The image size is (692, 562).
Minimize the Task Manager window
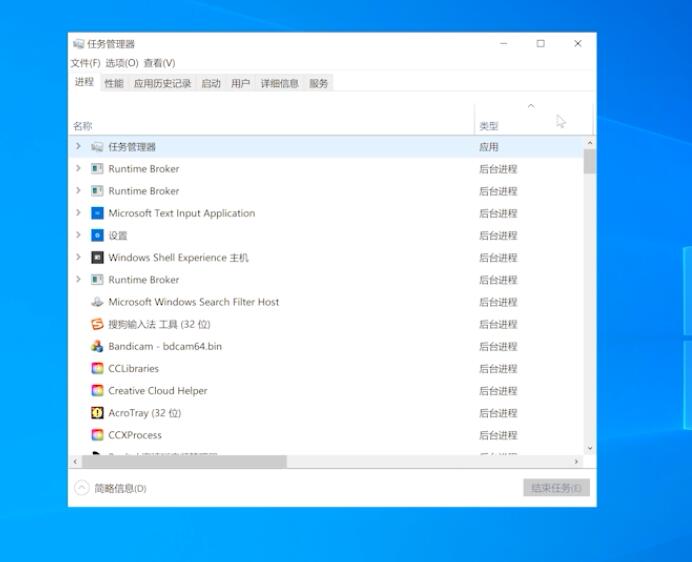click(x=504, y=43)
